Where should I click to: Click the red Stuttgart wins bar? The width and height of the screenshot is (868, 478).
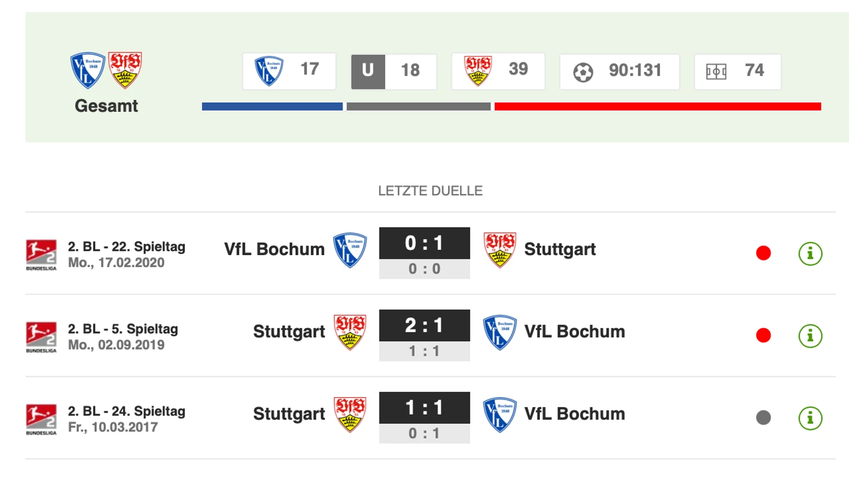(x=657, y=106)
